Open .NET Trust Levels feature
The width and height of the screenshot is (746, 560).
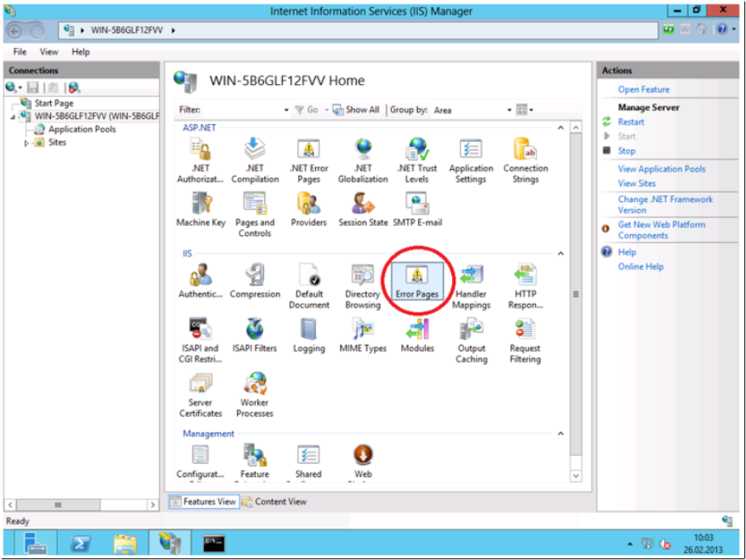tap(417, 160)
